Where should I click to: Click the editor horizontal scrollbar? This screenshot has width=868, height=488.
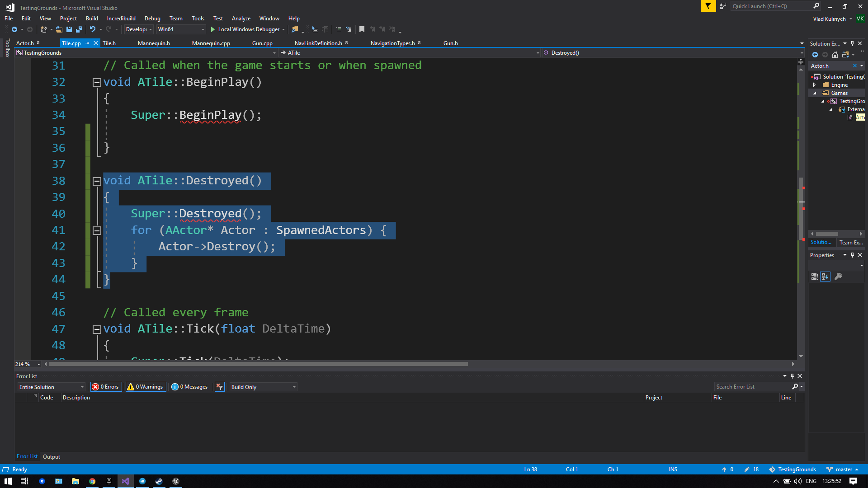point(259,364)
